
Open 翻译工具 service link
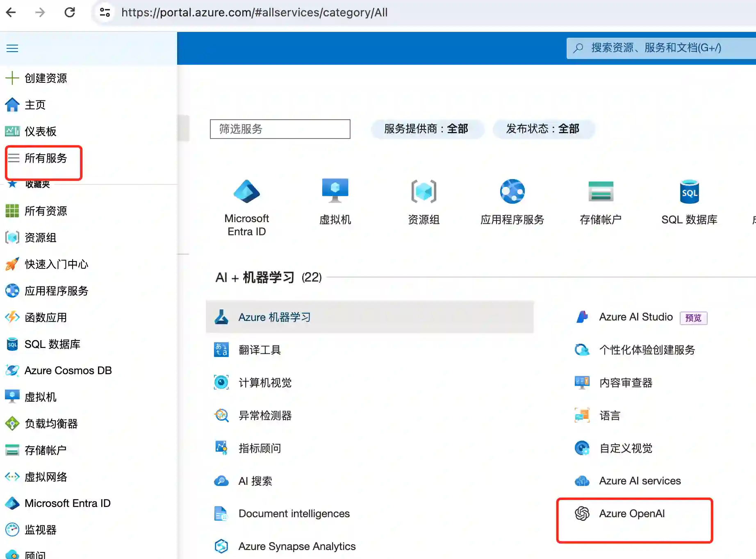click(260, 350)
